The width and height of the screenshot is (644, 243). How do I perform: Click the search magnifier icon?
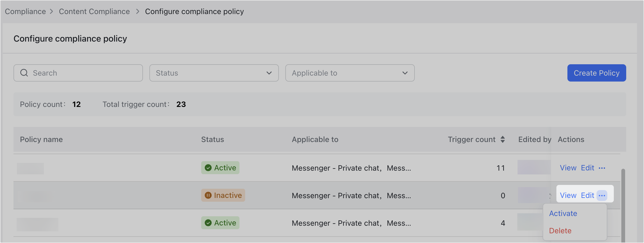tap(24, 73)
